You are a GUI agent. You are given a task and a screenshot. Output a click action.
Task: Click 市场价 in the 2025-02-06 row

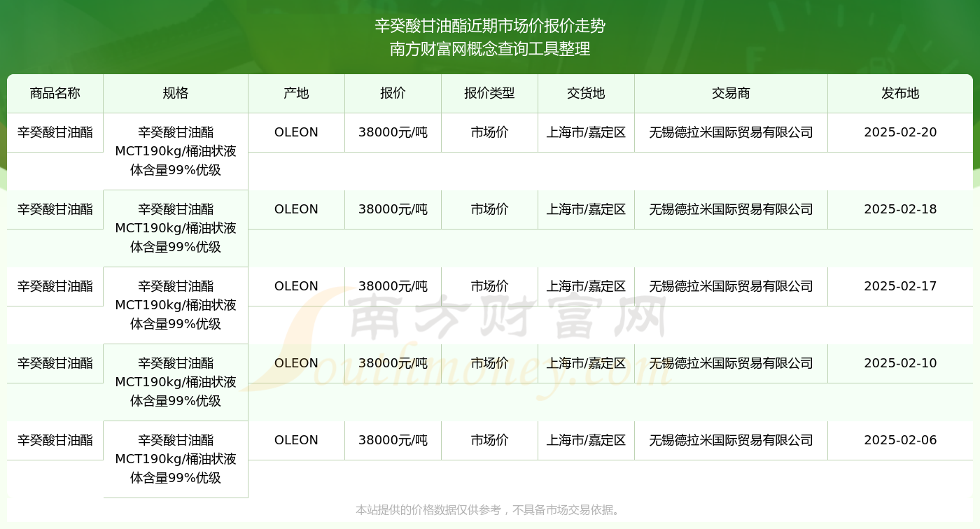tap(489, 440)
